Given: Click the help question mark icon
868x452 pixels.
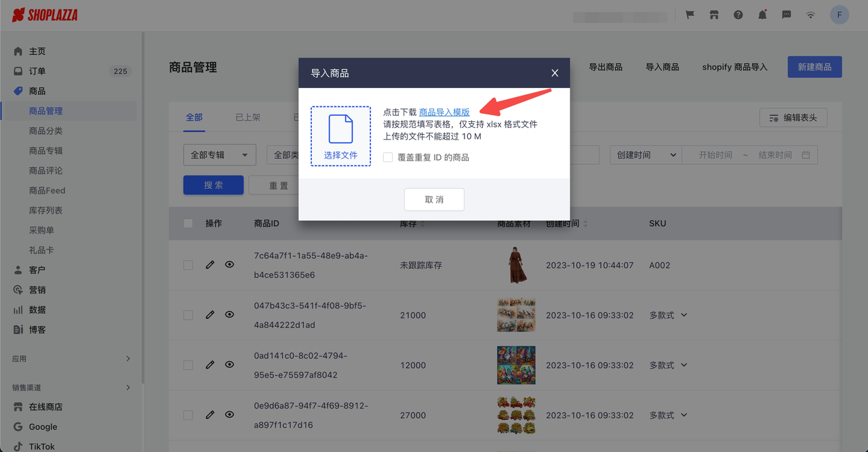Looking at the screenshot, I should click(x=738, y=14).
